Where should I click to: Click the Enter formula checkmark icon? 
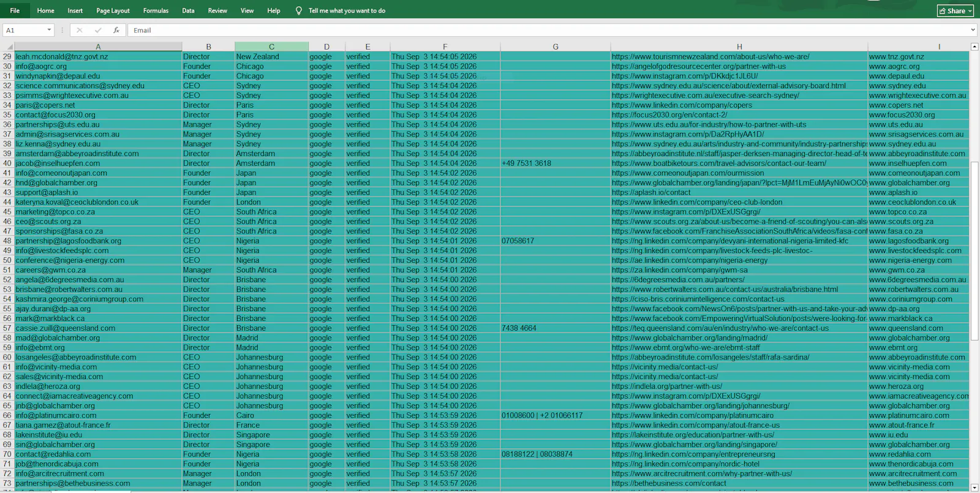[x=98, y=30]
